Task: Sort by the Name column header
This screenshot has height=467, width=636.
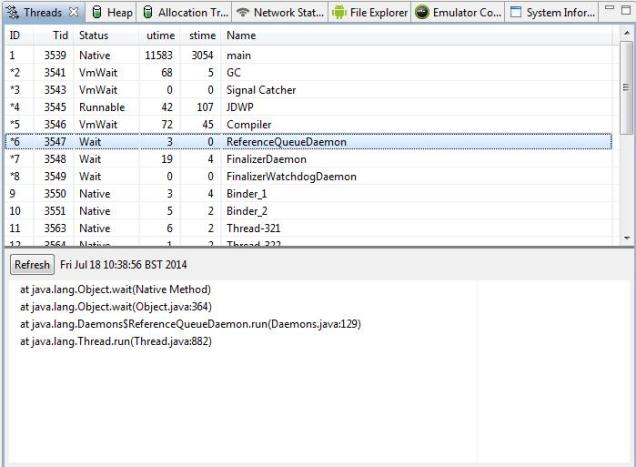Action: [417, 36]
